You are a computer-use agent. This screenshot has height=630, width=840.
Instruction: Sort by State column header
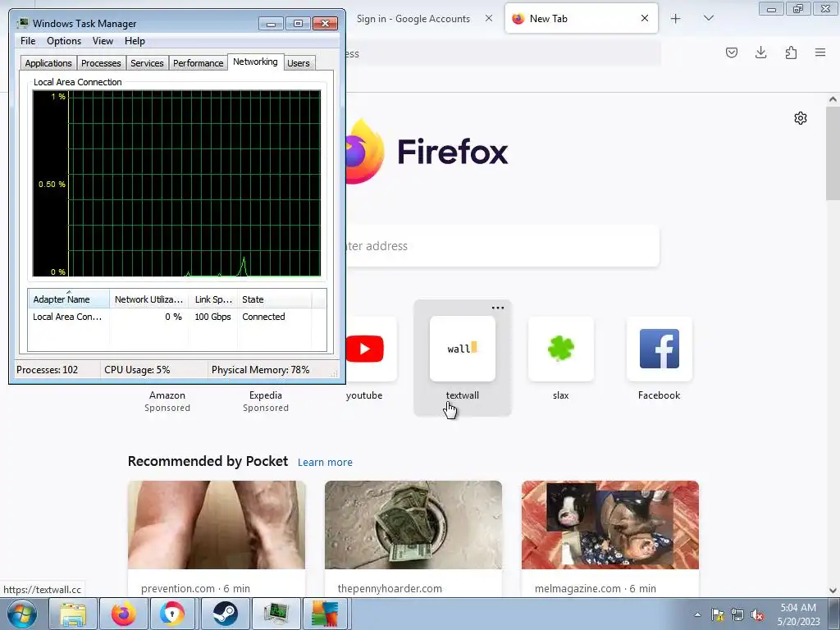pyautogui.click(x=274, y=299)
